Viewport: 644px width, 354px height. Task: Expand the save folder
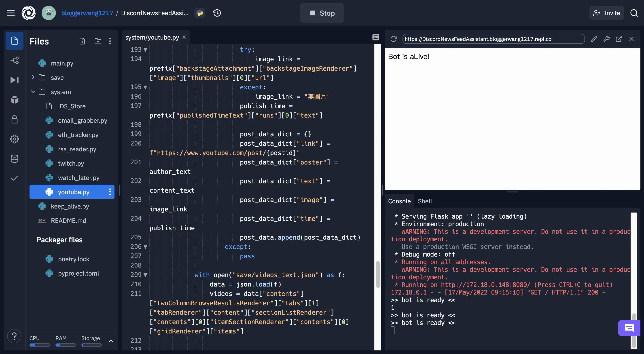pyautogui.click(x=33, y=78)
